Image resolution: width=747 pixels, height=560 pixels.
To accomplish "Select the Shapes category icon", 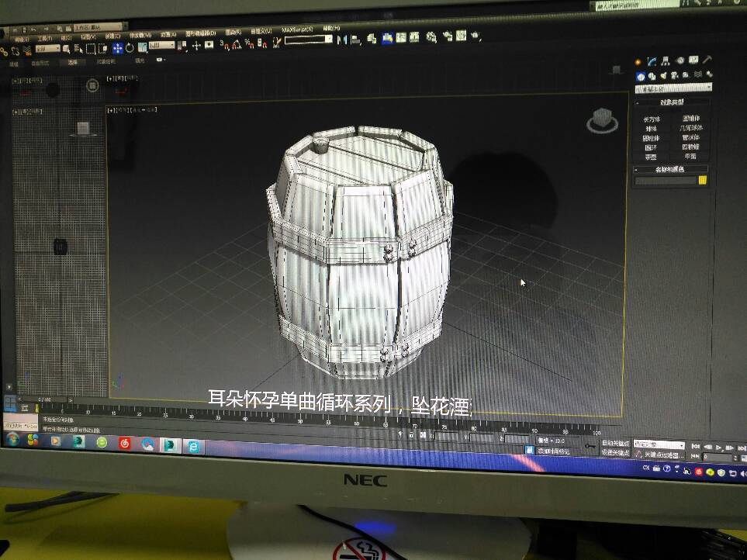I will click(x=652, y=76).
